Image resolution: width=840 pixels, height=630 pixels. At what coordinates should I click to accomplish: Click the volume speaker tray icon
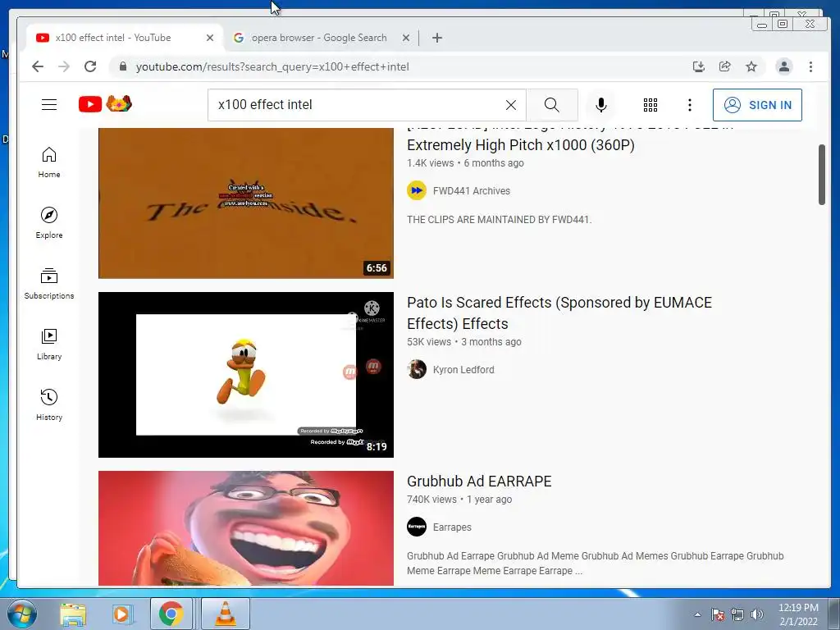click(757, 615)
